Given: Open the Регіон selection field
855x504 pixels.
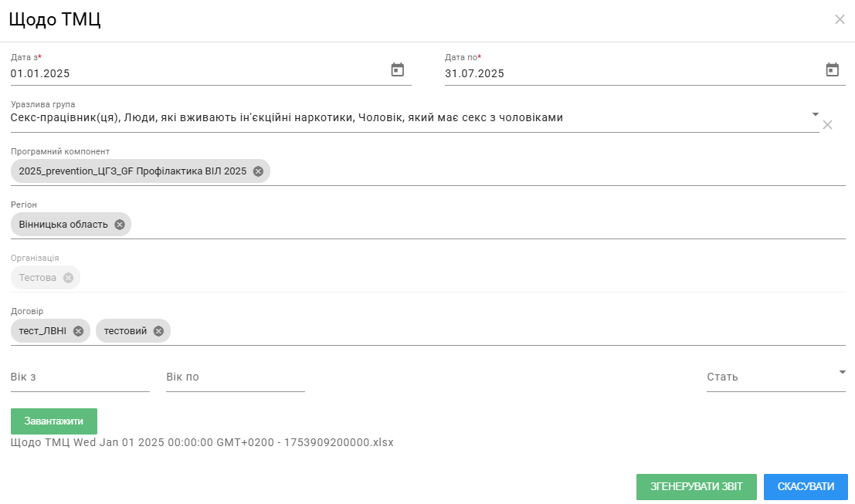Looking at the screenshot, I should [488, 225].
